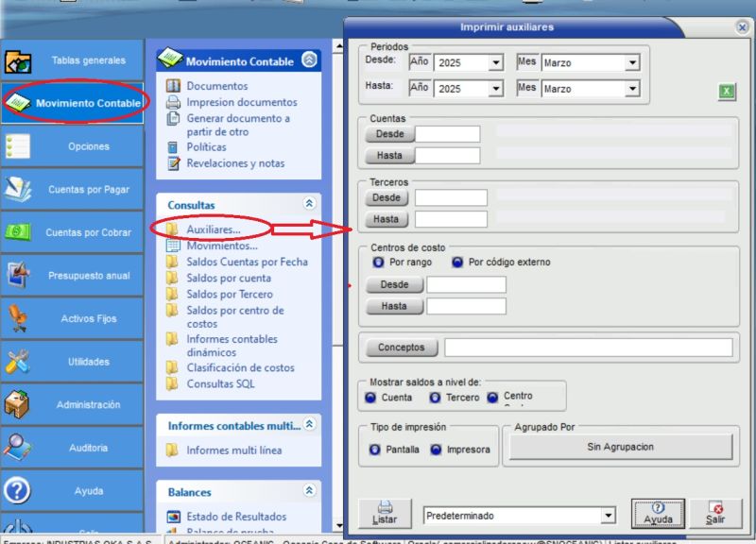Collapse the Consultas panel section
This screenshot has height=544, width=756.
[309, 203]
